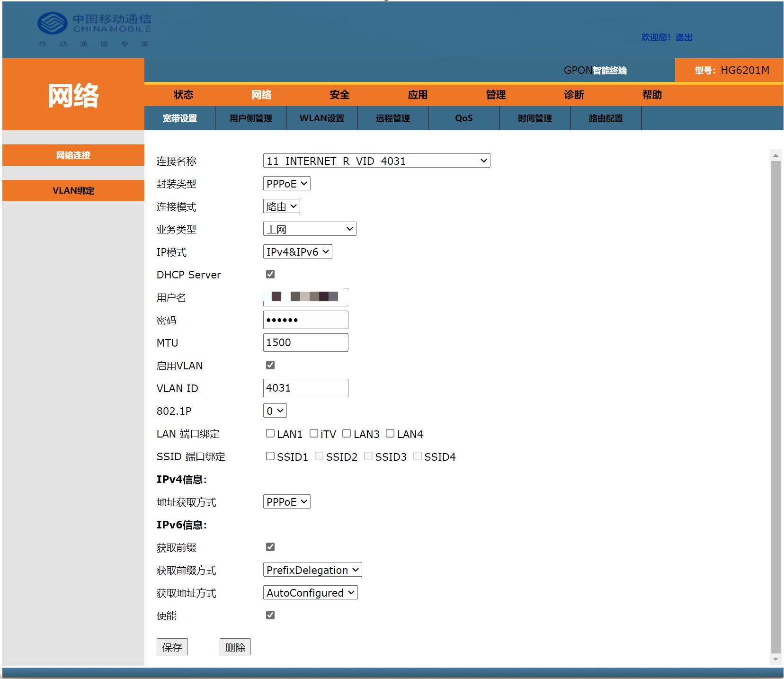Click the 保存 save button

tap(172, 647)
